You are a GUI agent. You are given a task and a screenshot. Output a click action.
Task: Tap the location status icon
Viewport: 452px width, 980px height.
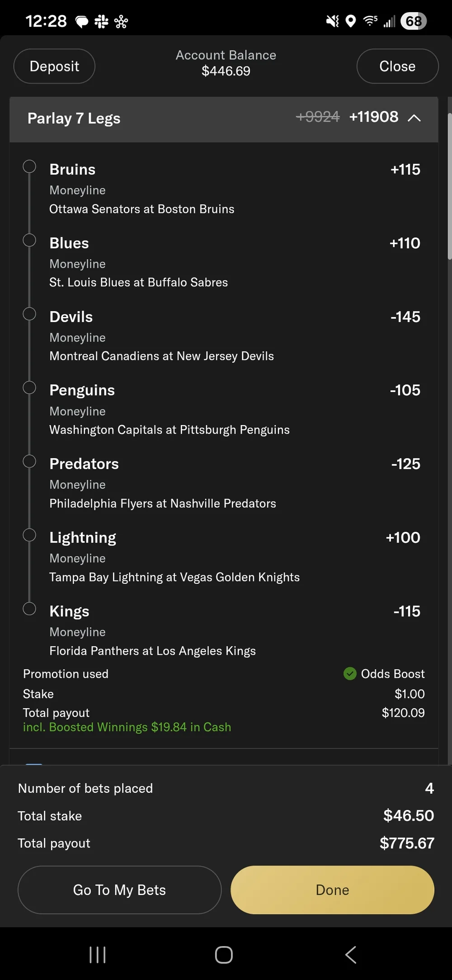351,21
